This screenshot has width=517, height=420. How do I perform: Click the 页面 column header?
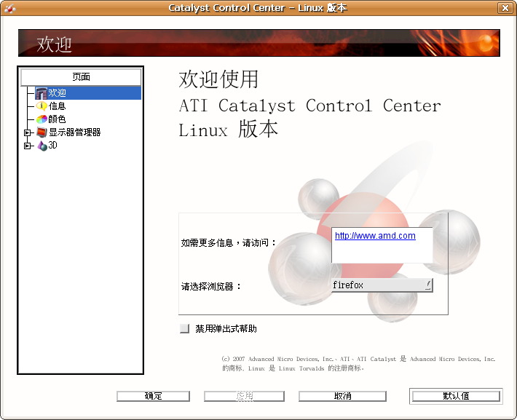coord(81,77)
